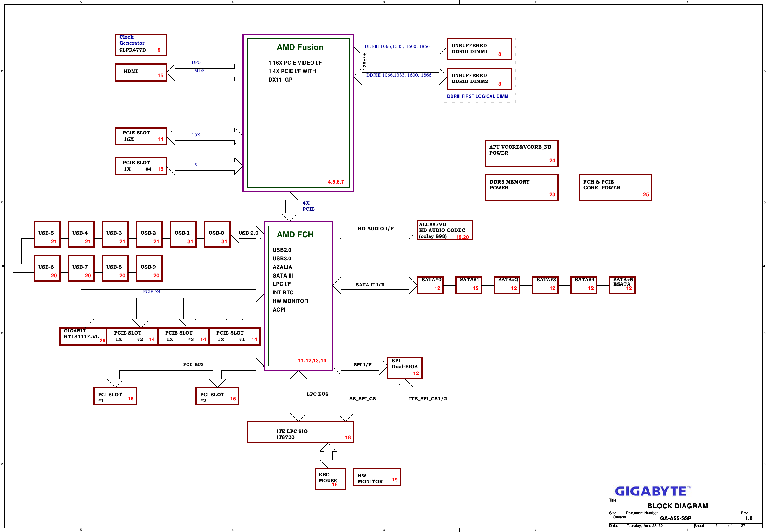Click PCIE SLOT 1X #1 block
This screenshot has width=768, height=532.
click(235, 336)
